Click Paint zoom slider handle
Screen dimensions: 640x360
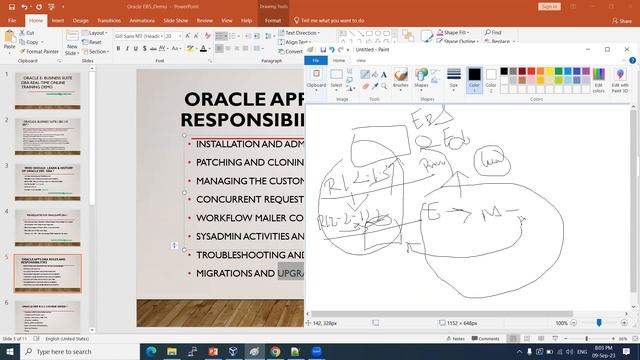coord(599,323)
